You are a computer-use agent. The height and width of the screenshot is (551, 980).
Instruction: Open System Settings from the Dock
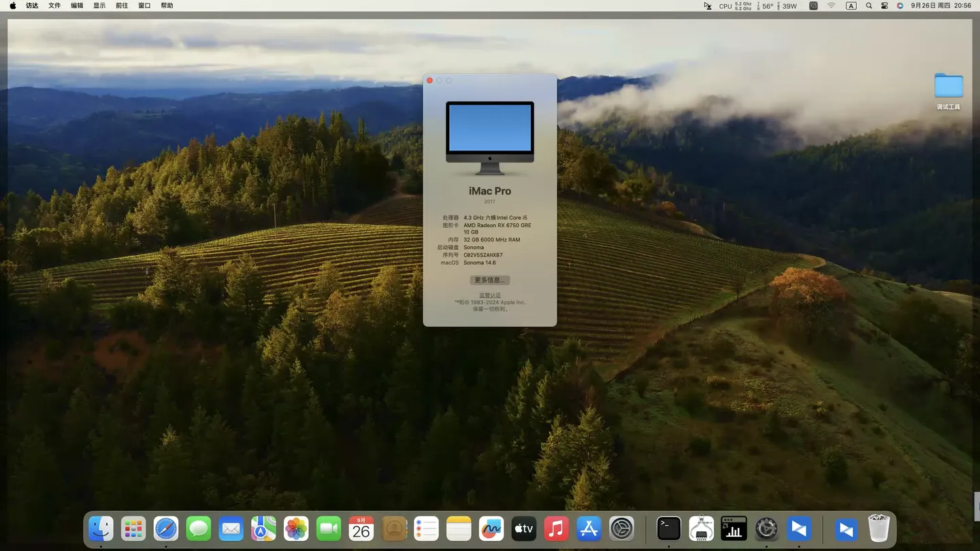coord(621,529)
